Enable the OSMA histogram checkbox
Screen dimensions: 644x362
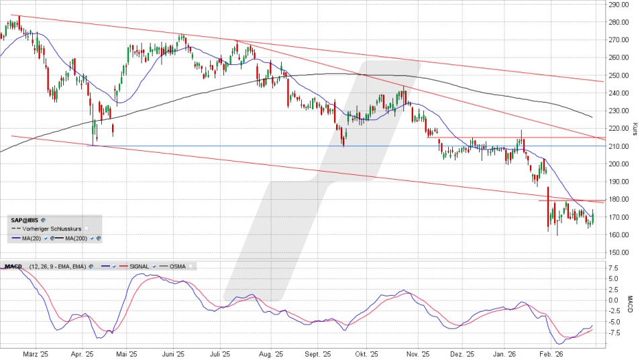[x=190, y=266]
